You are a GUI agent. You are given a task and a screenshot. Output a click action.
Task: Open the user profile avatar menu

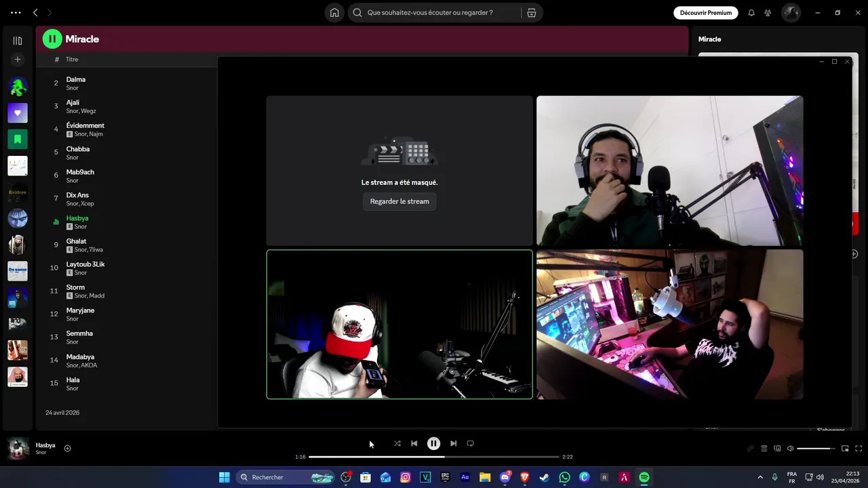coord(791,13)
